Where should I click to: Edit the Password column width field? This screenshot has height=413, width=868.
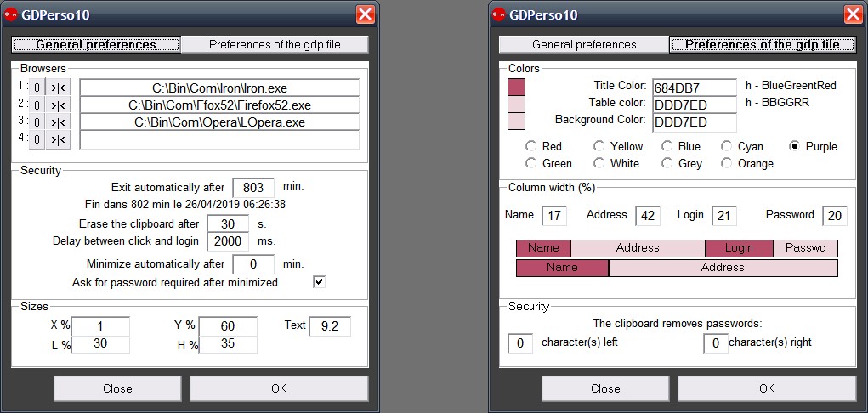836,216
